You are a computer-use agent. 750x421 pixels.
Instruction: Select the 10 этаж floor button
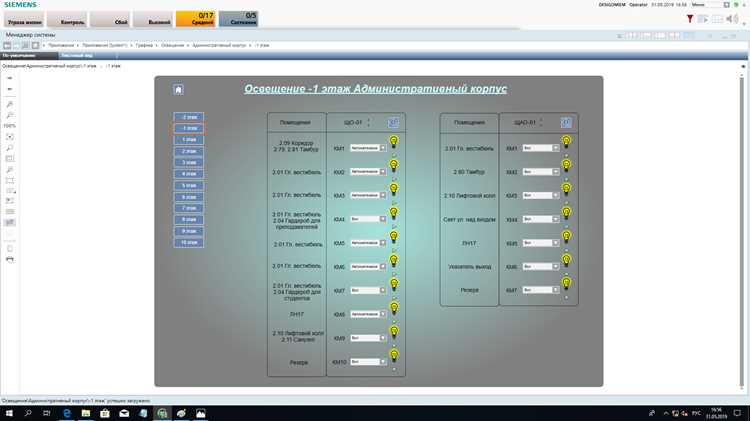pos(189,243)
